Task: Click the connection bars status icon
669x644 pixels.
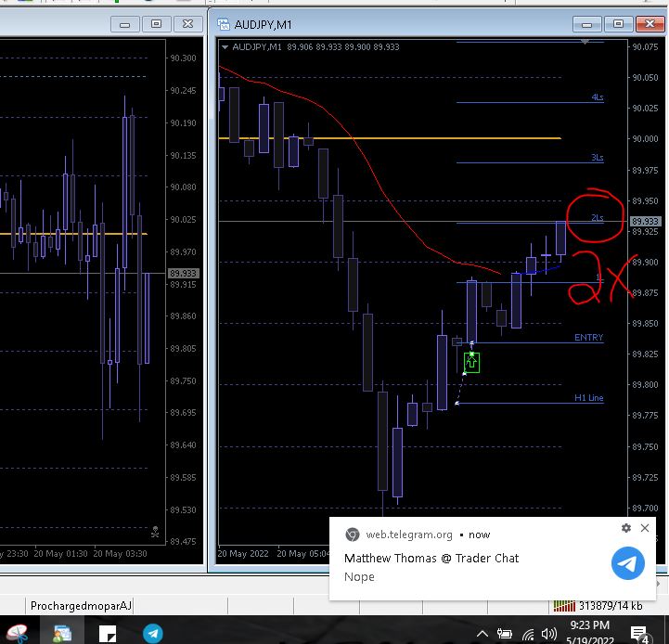Action: [x=564, y=605]
